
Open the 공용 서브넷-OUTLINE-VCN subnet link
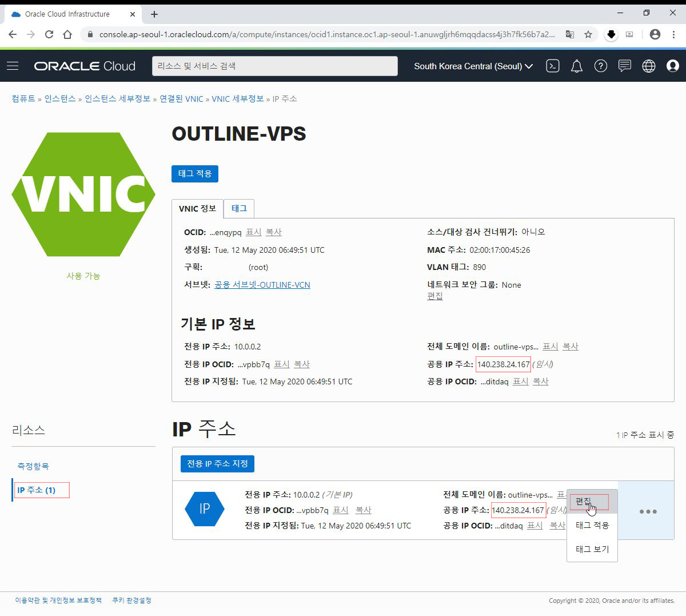point(262,285)
